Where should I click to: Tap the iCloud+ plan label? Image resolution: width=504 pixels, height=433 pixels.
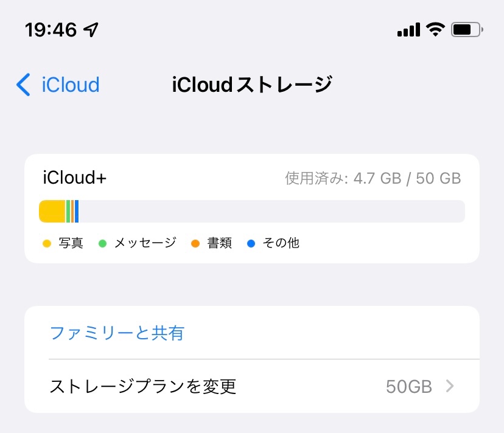click(75, 178)
